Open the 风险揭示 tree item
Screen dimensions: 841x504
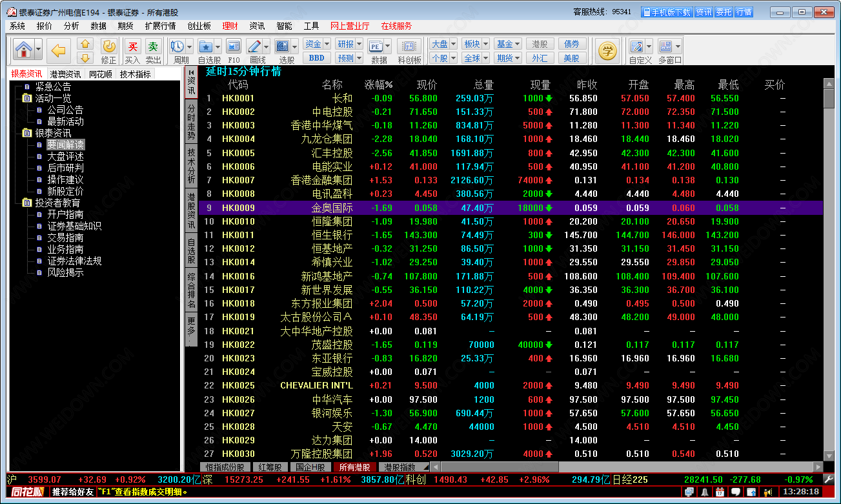65,272
